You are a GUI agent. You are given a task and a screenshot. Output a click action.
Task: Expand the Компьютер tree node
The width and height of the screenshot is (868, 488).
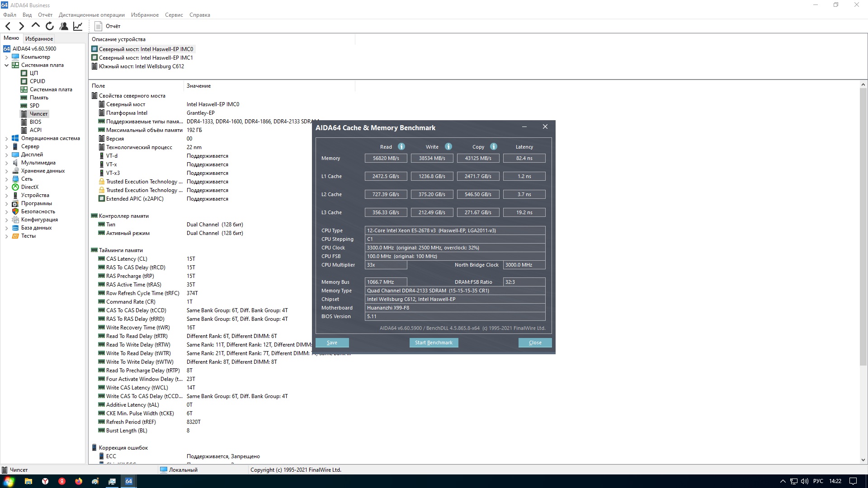tap(6, 57)
